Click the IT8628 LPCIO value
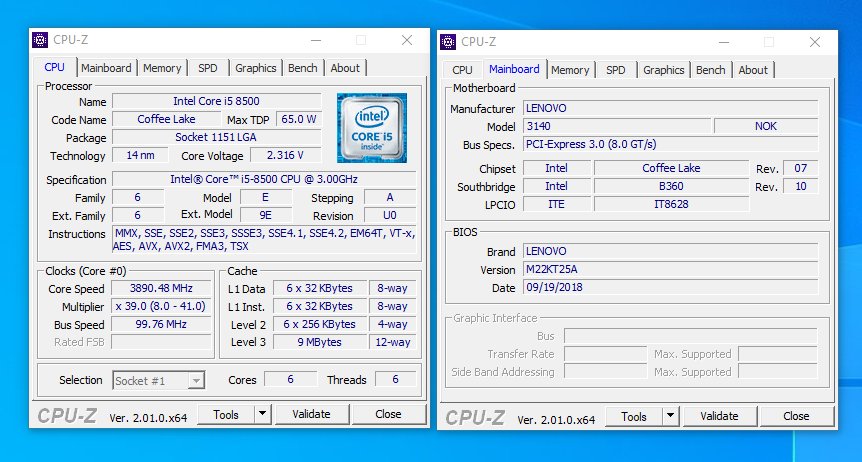The width and height of the screenshot is (862, 462). (671, 205)
